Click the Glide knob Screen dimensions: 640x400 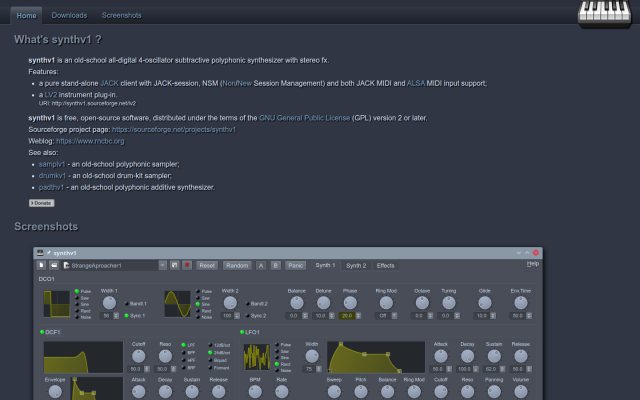point(484,303)
